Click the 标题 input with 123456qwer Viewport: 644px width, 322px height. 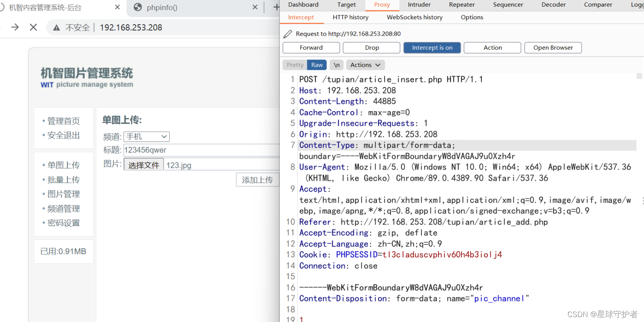point(202,150)
